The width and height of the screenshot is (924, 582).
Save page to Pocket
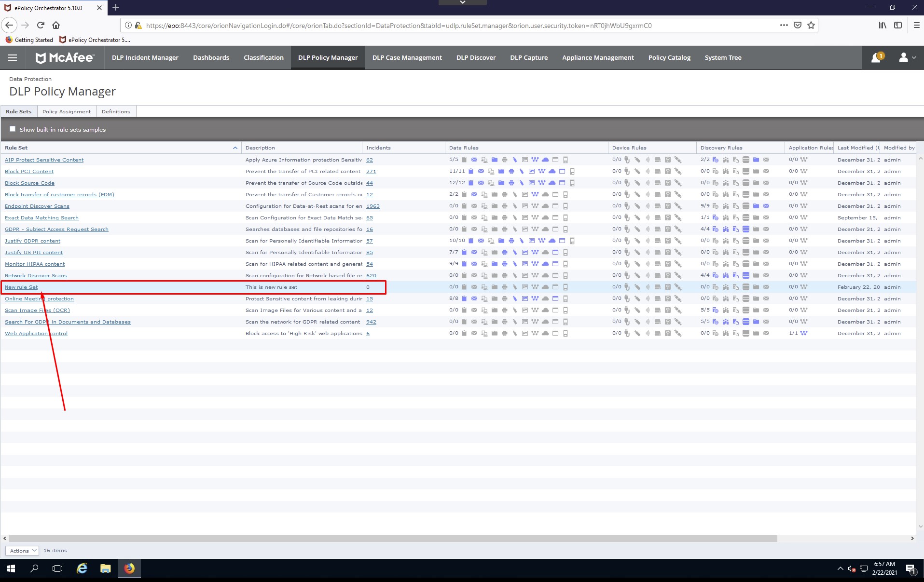click(x=798, y=25)
